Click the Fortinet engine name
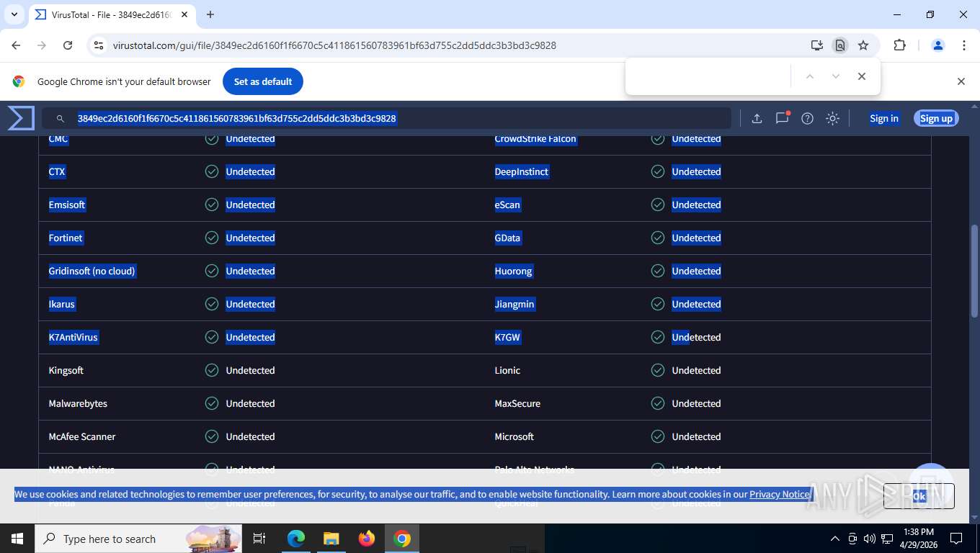 (x=66, y=238)
